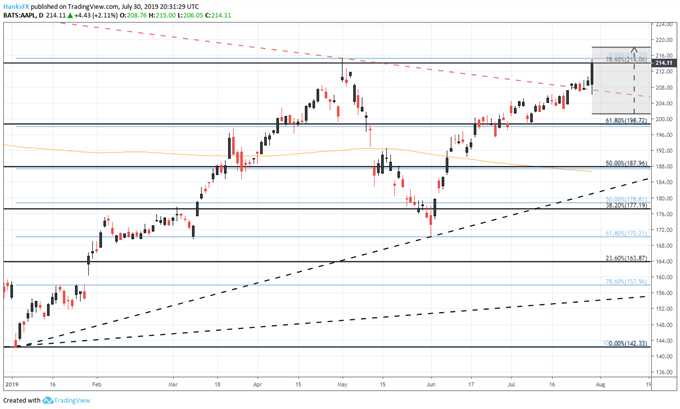Viewport: 680px width, 409px height.
Task: Click the +4.43 (+2.11%) change value
Action: tap(96, 16)
